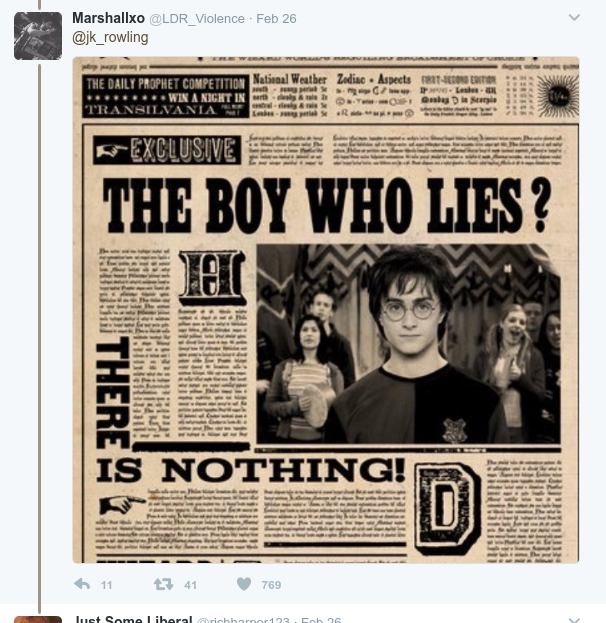Click the Feb 26 timestamp of Marshallxo's tweet
This screenshot has height=623, width=606.
[x=276, y=19]
